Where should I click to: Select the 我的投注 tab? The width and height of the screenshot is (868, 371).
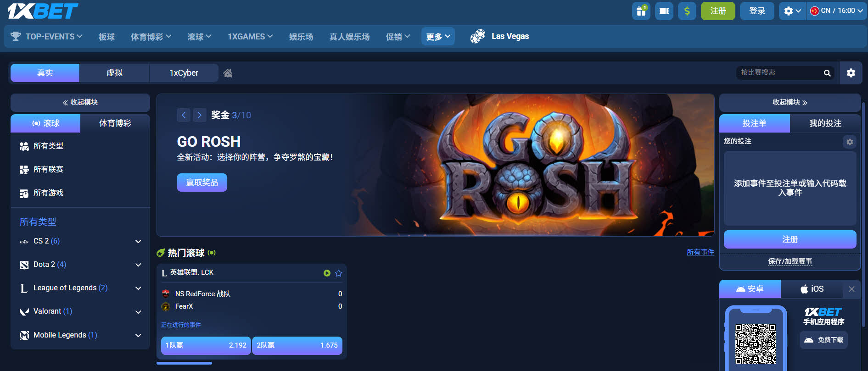tap(825, 123)
